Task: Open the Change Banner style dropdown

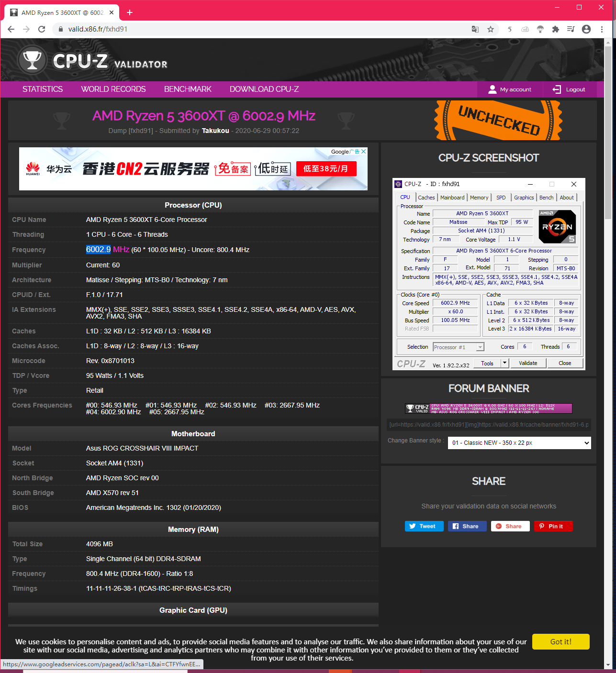Action: click(x=519, y=443)
